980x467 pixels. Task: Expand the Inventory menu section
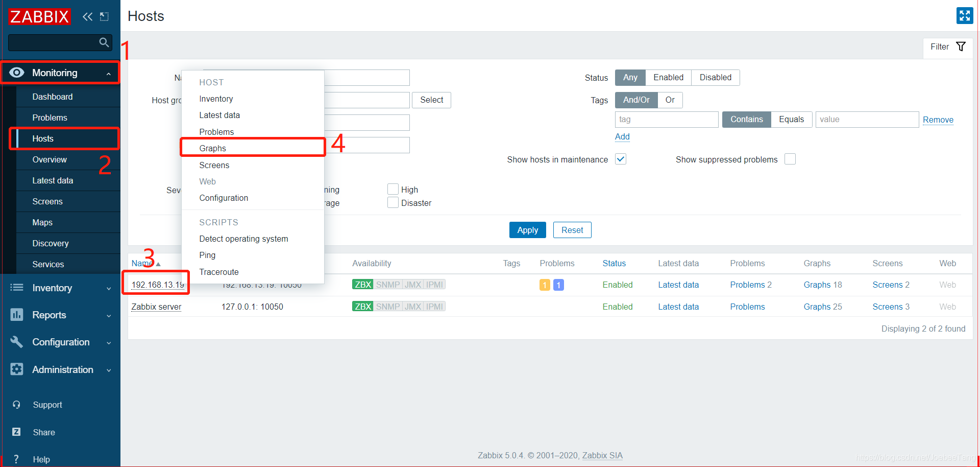click(x=109, y=289)
